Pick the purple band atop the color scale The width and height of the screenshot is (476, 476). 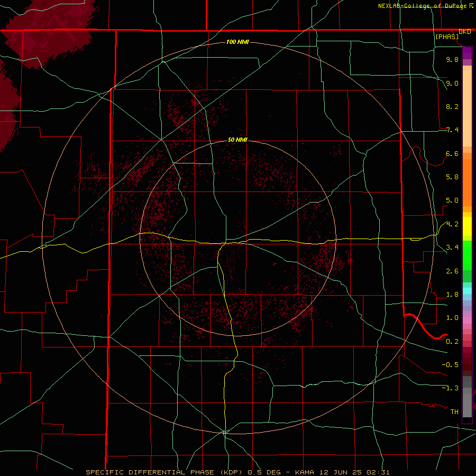467,53
